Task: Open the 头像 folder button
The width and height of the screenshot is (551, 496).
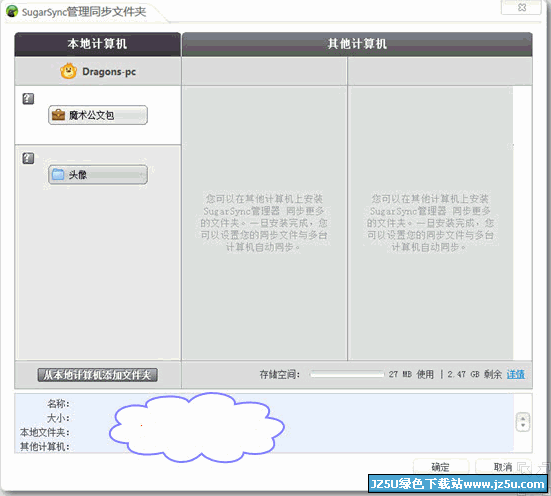Action: click(x=98, y=174)
